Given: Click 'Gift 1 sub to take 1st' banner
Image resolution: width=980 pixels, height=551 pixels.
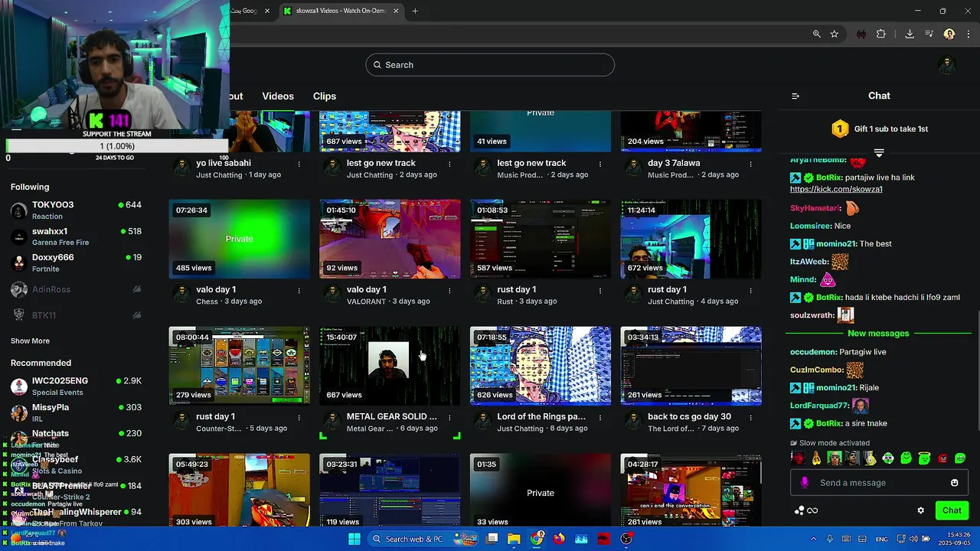Looking at the screenshot, I should tap(880, 129).
